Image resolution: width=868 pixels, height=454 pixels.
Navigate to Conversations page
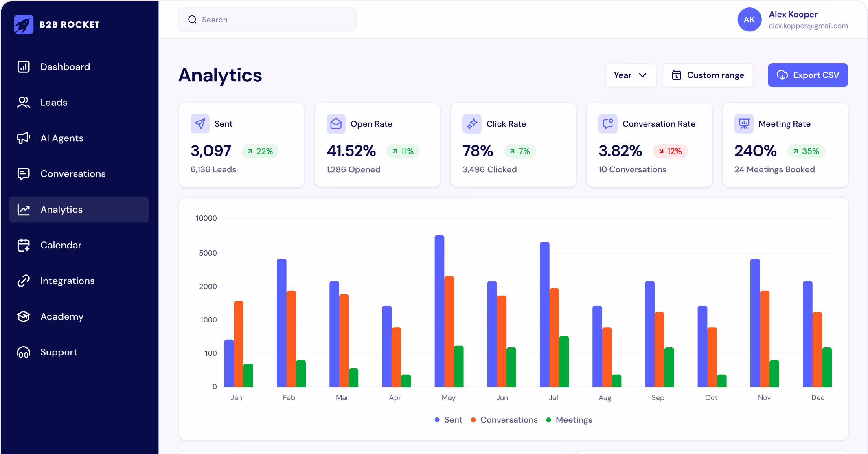pos(79,174)
